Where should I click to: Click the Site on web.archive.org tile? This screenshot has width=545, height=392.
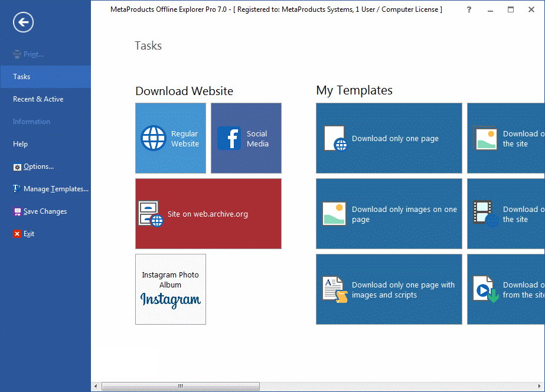coord(208,214)
